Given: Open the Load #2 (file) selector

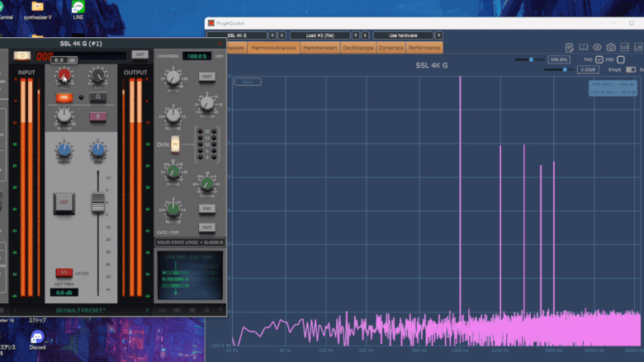Looking at the screenshot, I should point(320,35).
